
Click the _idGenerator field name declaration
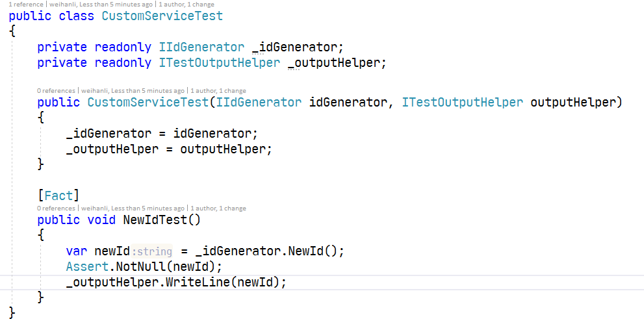[x=294, y=47]
